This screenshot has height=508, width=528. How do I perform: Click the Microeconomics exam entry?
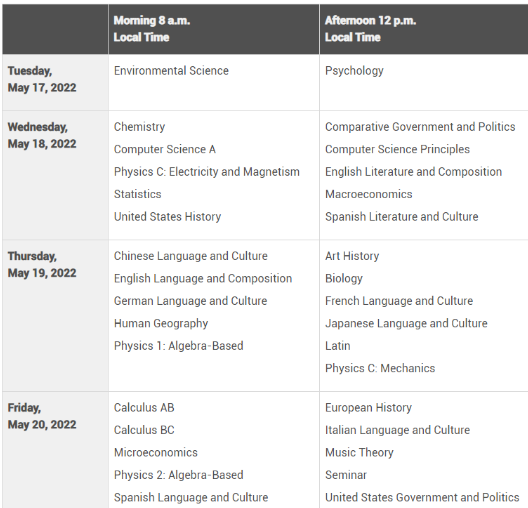pyautogui.click(x=156, y=452)
